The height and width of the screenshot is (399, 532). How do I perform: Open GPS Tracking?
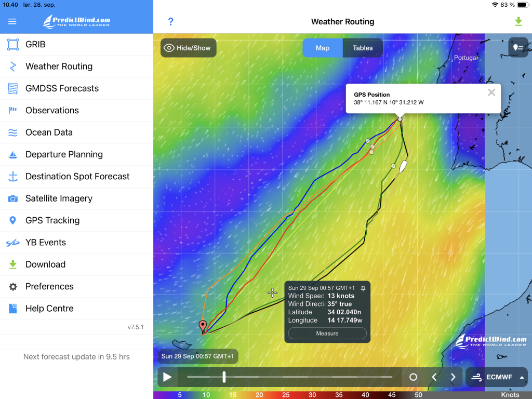(76, 220)
